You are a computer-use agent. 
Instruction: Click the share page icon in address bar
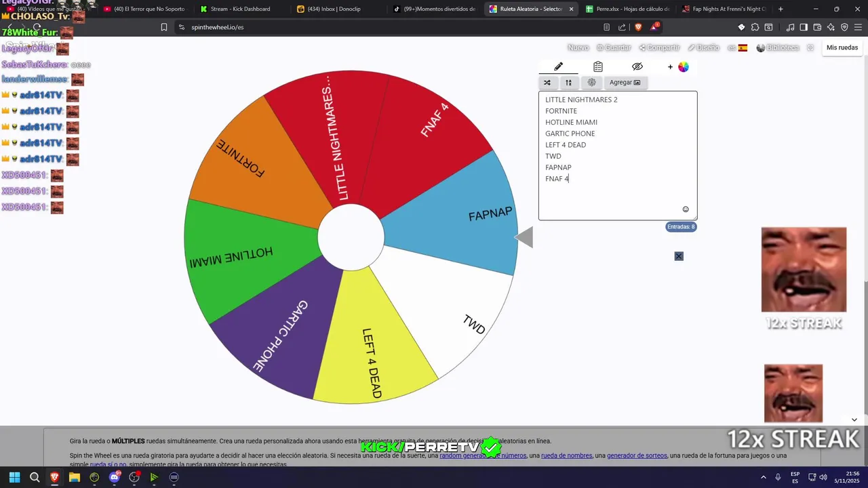point(622,27)
